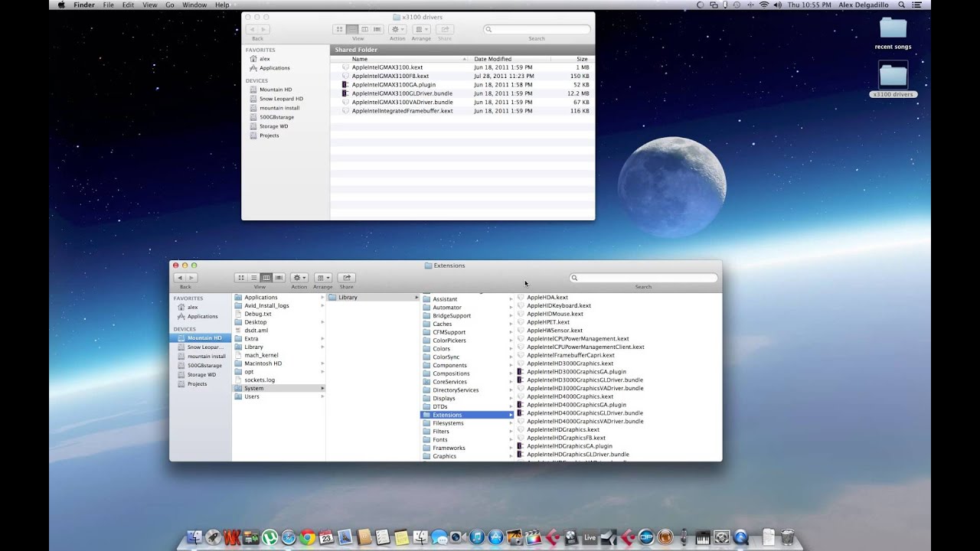Open the piano keyboard app in the Dock
Image resolution: width=980 pixels, height=551 pixels.
click(x=702, y=537)
